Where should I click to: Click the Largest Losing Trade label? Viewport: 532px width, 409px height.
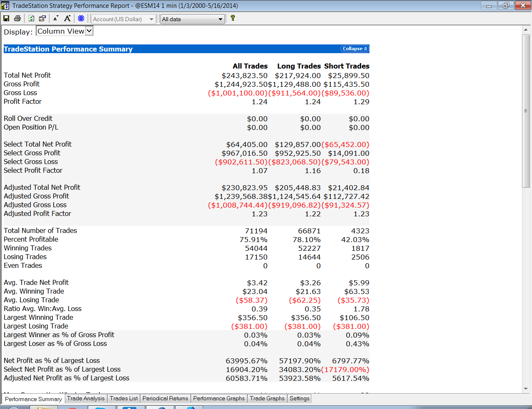click(36, 326)
